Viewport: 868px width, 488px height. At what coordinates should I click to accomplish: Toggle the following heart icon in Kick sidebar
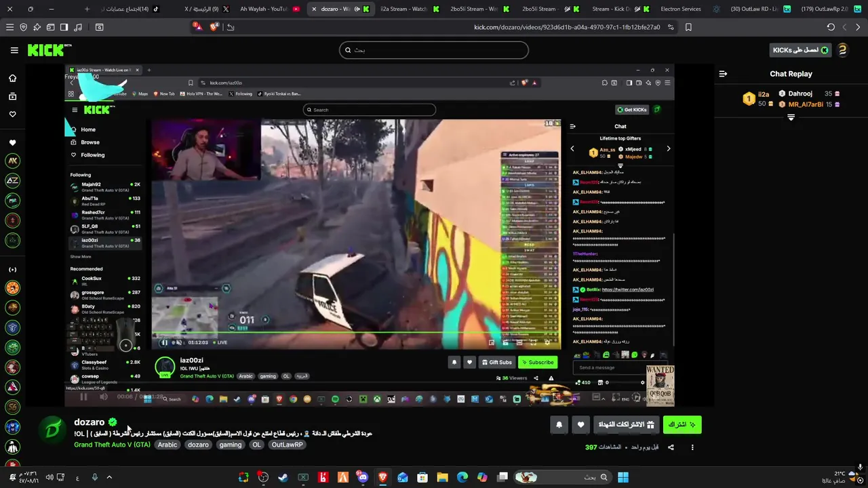(x=12, y=115)
